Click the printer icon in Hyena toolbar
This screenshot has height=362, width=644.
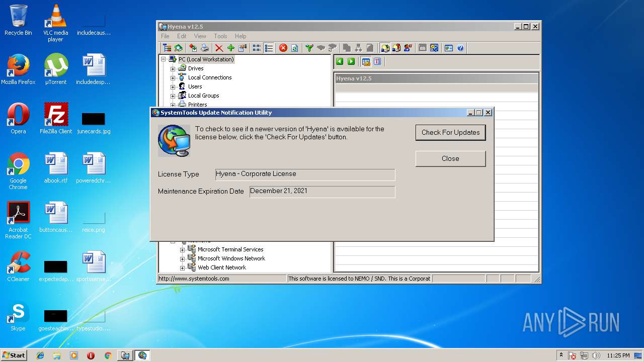pos(205,48)
